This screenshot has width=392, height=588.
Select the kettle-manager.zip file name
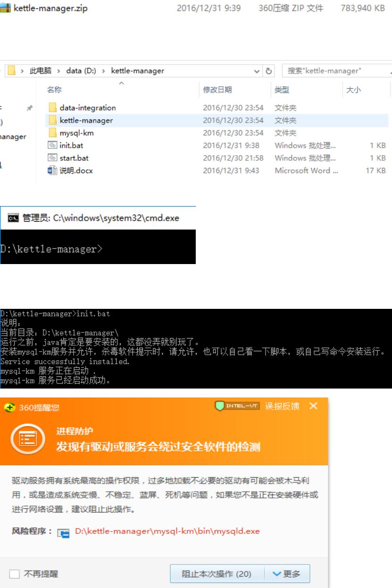coord(50,8)
